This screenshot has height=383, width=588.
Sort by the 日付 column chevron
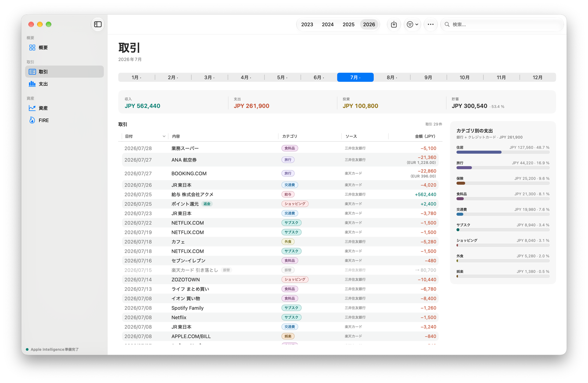coord(164,136)
